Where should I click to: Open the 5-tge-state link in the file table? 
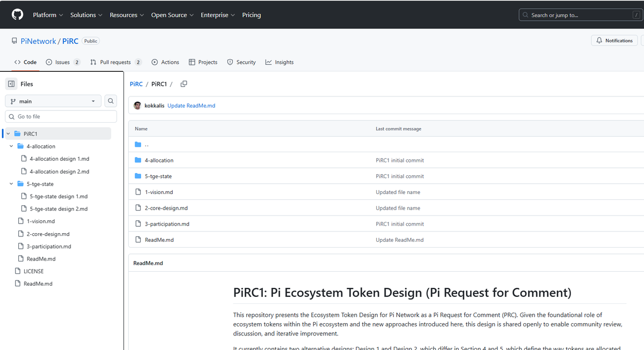tap(158, 176)
